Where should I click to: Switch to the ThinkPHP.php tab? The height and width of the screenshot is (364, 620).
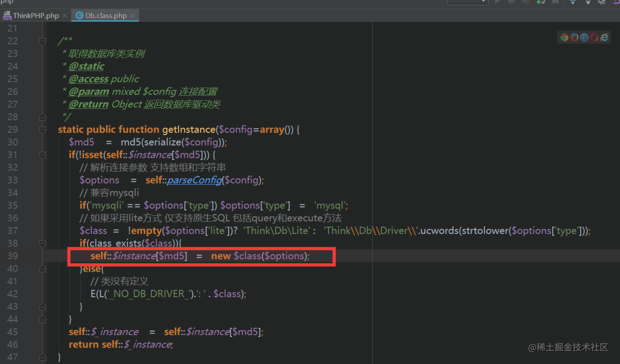[36, 15]
